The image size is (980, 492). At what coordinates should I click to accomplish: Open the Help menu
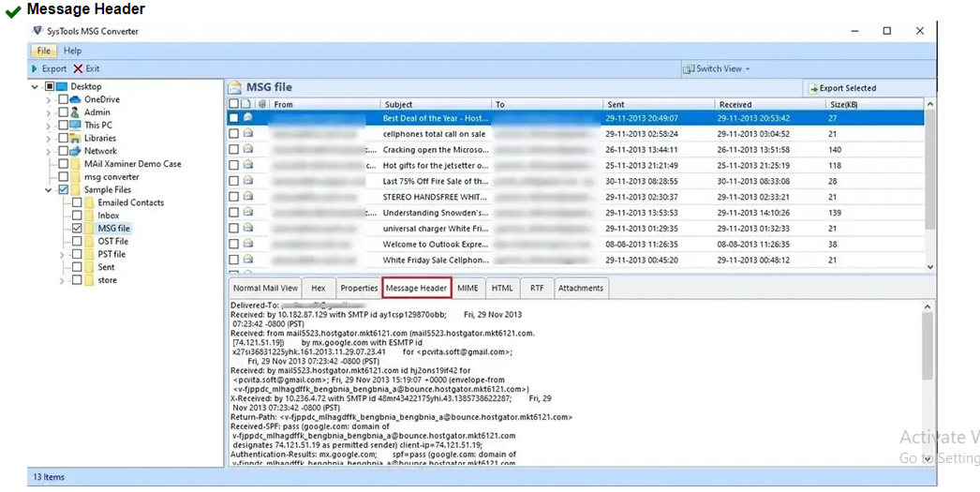coord(72,51)
